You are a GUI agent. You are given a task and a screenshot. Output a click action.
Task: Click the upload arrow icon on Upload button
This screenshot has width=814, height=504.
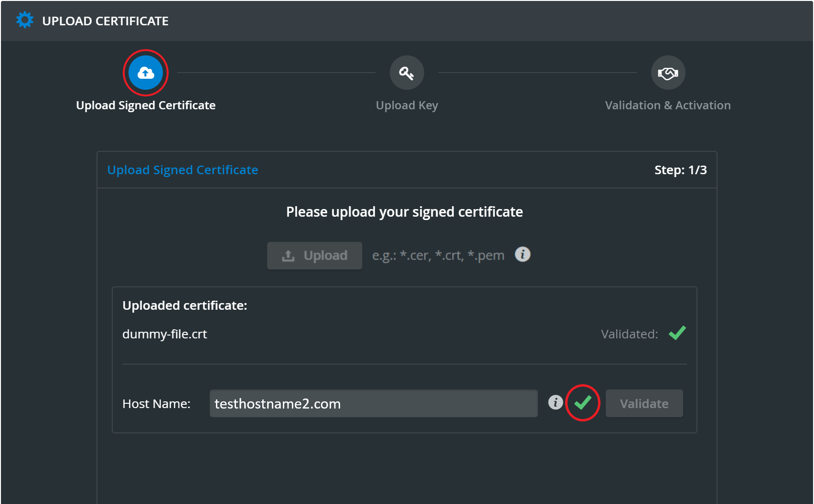[288, 256]
